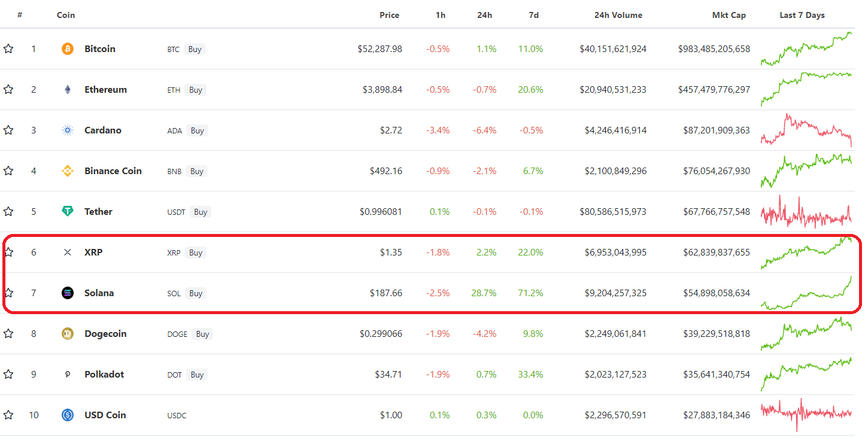Open the USD Coin name link

tap(105, 415)
